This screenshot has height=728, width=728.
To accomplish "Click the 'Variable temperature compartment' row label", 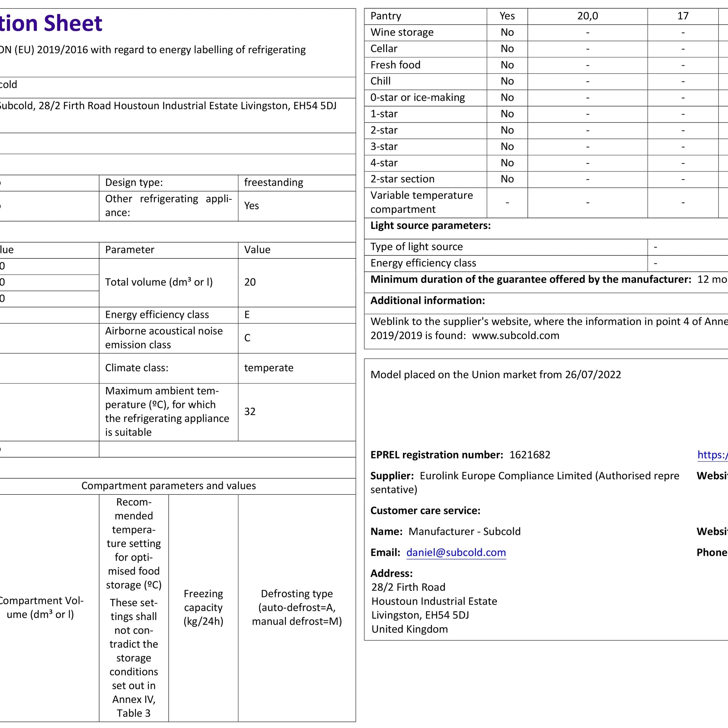I will pos(421,202).
